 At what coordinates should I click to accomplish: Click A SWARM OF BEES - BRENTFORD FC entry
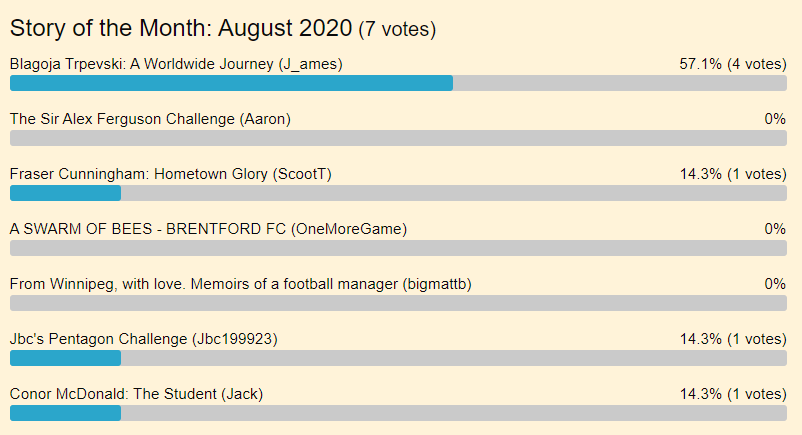[208, 229]
